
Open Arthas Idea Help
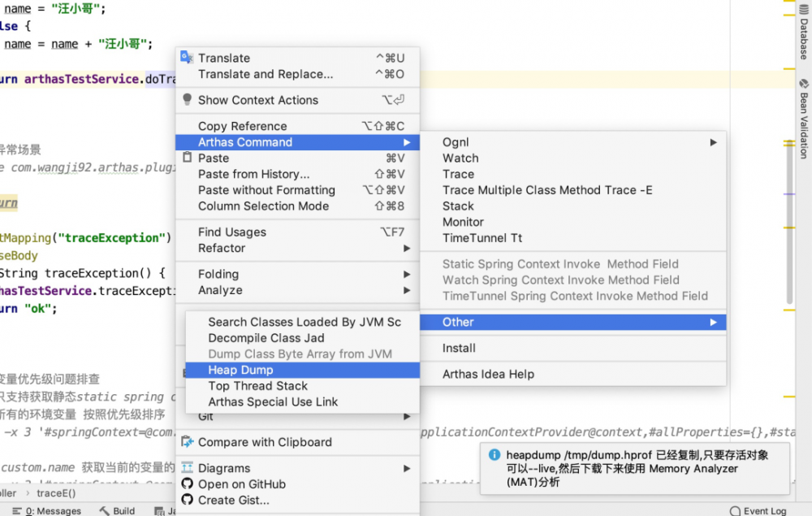click(488, 374)
